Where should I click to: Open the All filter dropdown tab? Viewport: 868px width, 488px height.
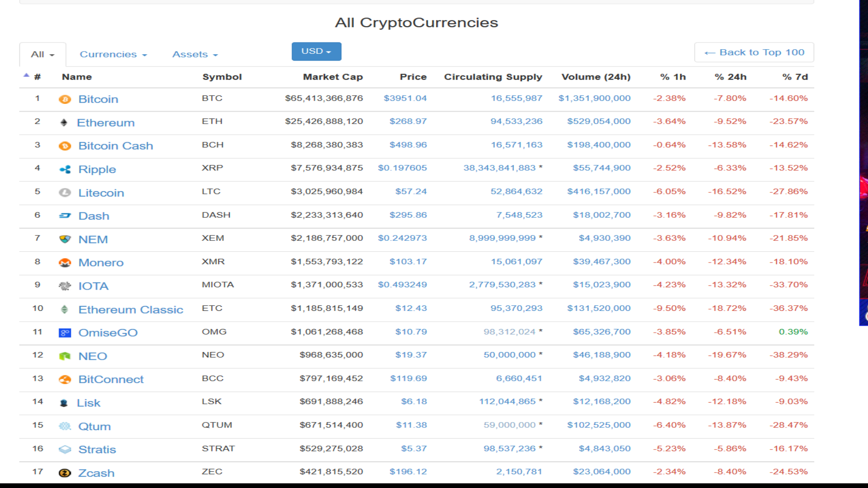[42, 55]
